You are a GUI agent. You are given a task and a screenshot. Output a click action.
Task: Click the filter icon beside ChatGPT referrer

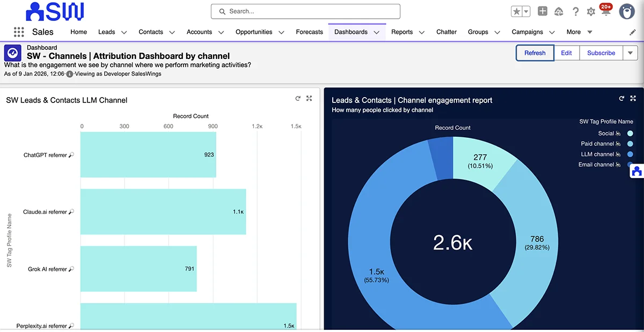pos(71,155)
